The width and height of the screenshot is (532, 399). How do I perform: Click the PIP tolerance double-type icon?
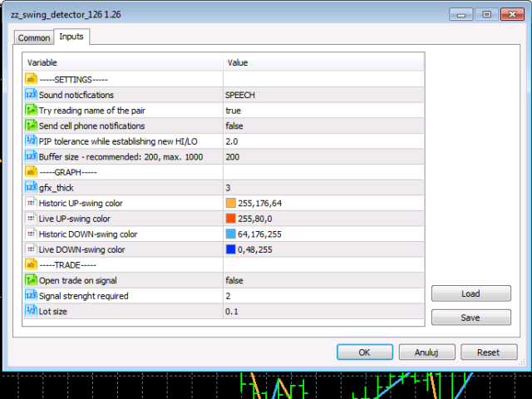point(31,141)
